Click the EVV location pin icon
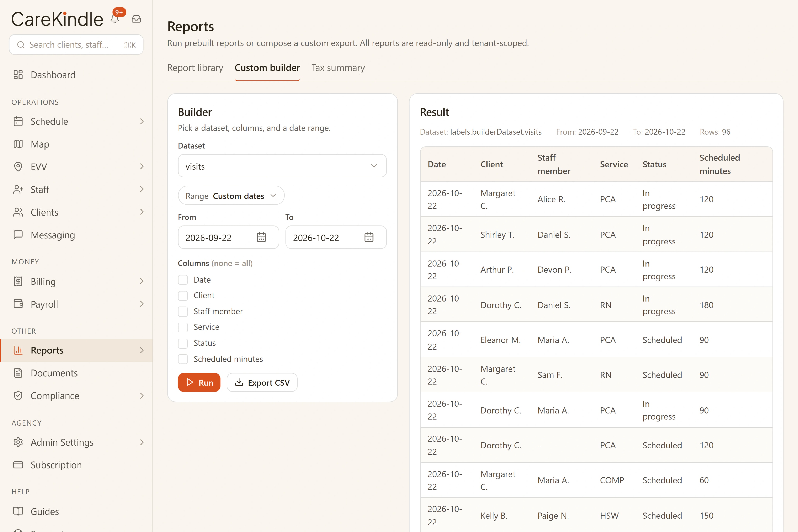 [18, 167]
